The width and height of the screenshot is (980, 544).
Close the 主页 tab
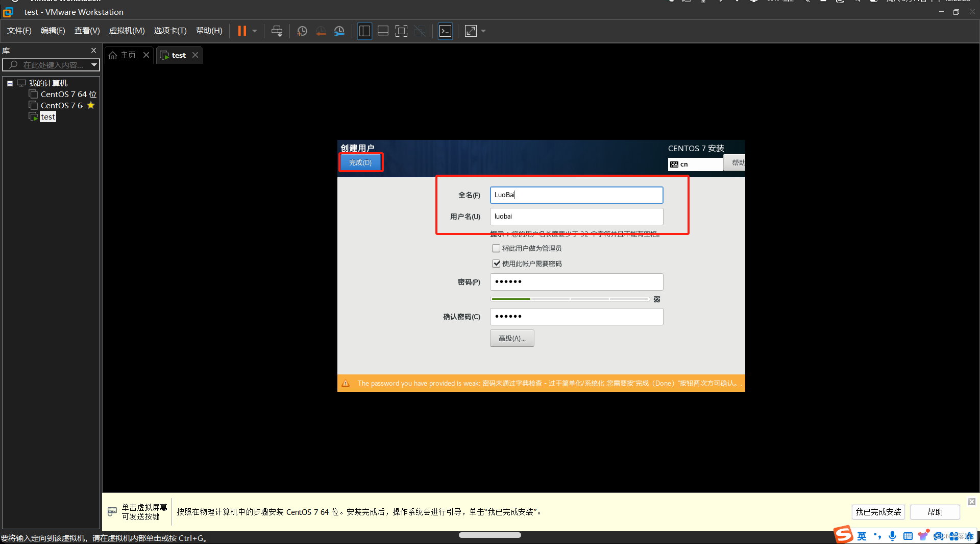pyautogui.click(x=146, y=55)
